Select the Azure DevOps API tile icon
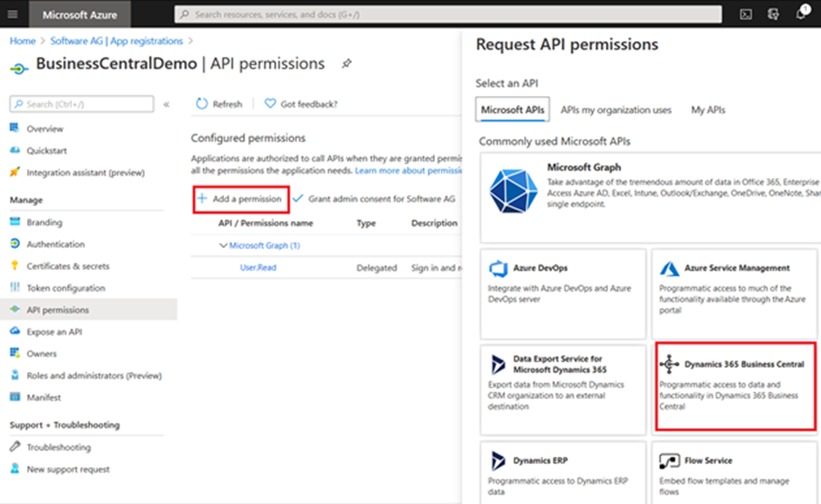The width and height of the screenshot is (821, 504). [x=499, y=269]
